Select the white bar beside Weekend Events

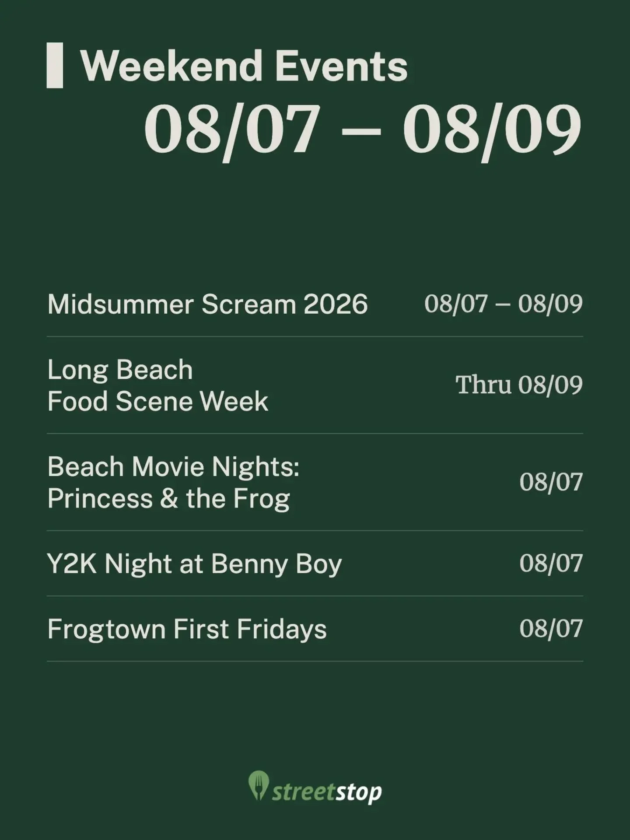55,66
